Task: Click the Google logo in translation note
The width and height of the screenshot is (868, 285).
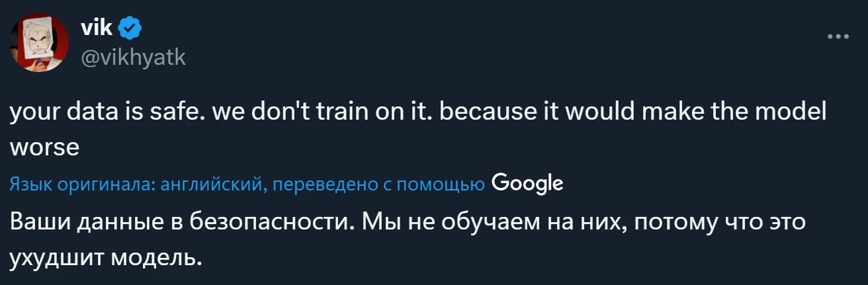Action: [527, 183]
